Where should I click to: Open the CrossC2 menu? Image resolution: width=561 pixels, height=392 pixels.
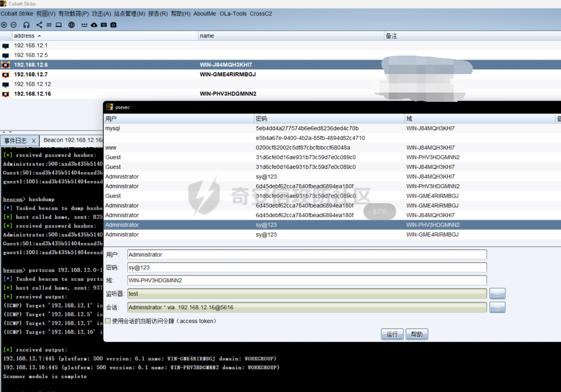click(261, 14)
